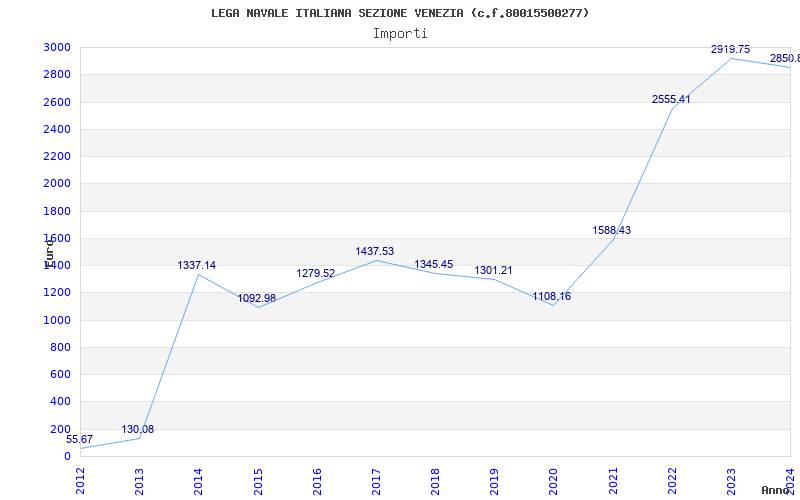The height and width of the screenshot is (500, 800).
Task: Click y-axis tick label 1800
Action: tap(57, 211)
